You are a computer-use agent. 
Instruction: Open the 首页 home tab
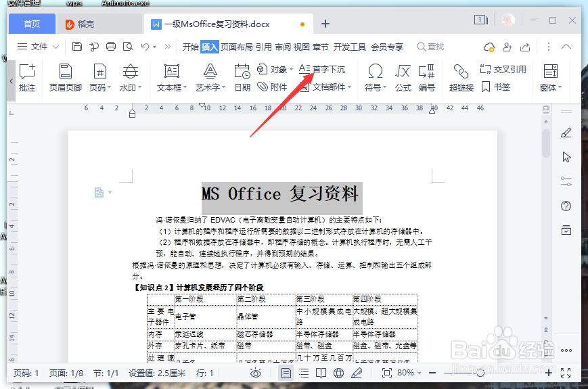coord(32,24)
